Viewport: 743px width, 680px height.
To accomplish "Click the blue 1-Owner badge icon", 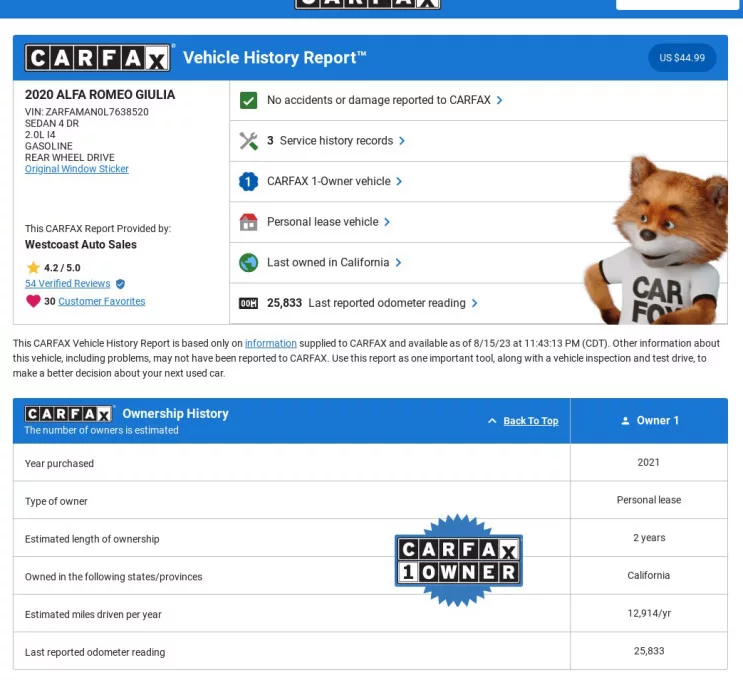I will pyautogui.click(x=249, y=182).
